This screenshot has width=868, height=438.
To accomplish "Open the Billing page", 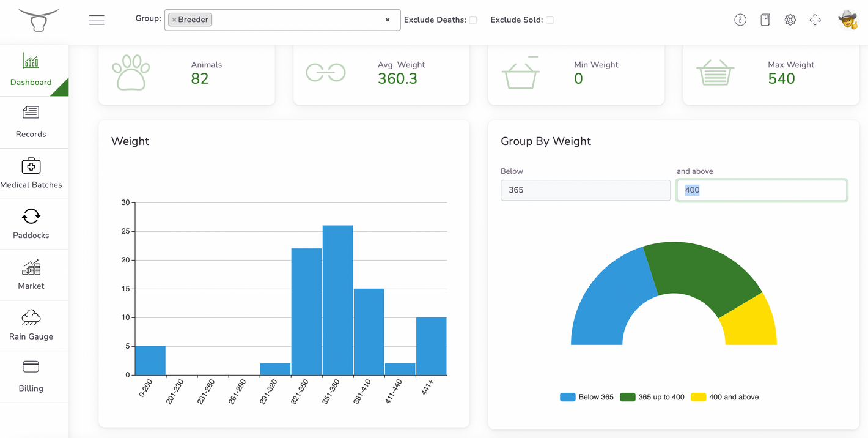I will (31, 376).
